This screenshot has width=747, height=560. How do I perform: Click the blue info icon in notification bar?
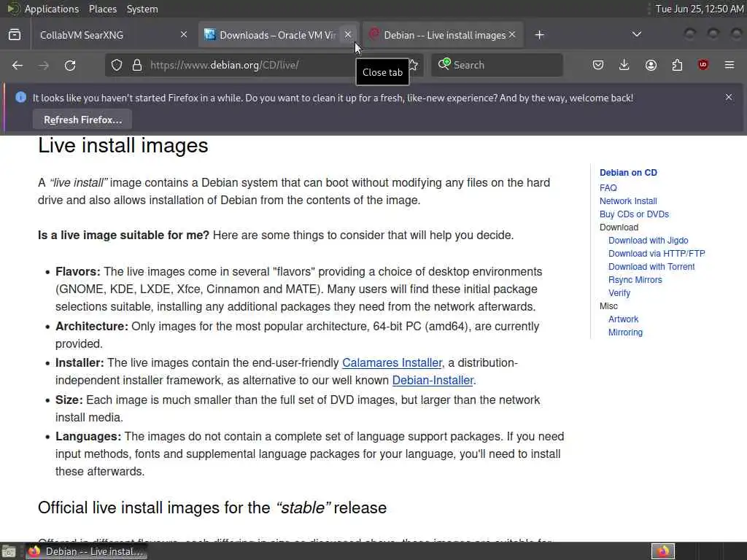[20, 97]
